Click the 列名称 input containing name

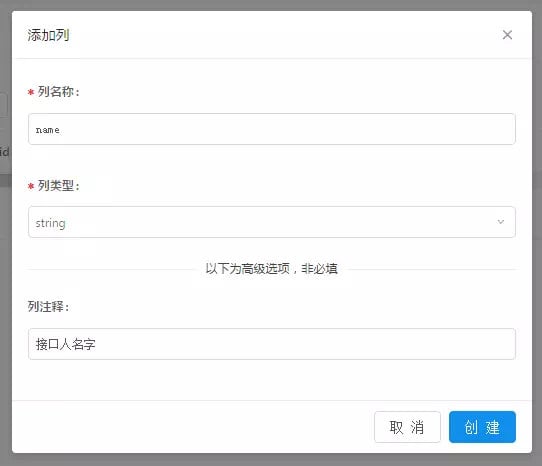[x=272, y=129]
